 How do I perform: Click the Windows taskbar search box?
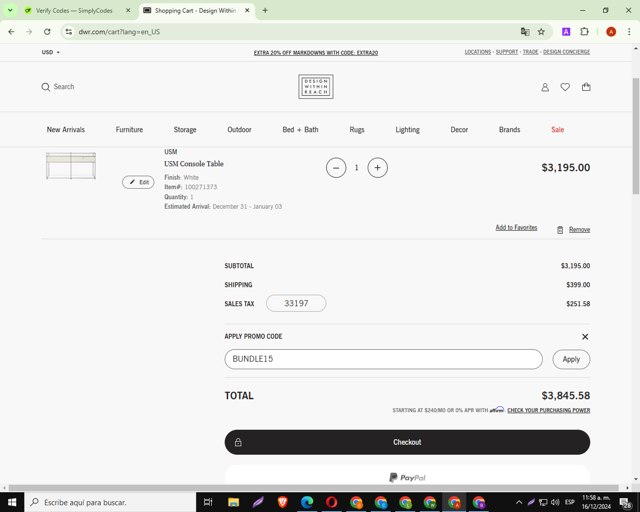tap(110, 502)
